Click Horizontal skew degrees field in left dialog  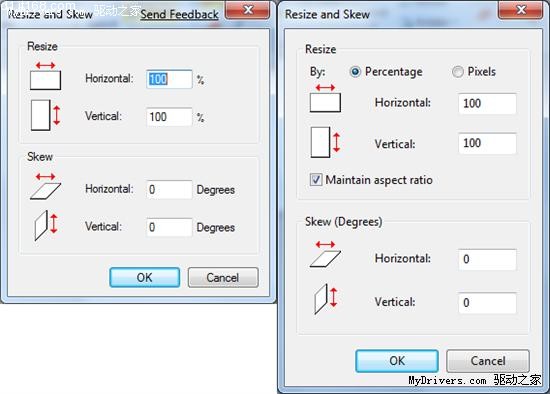pos(169,189)
